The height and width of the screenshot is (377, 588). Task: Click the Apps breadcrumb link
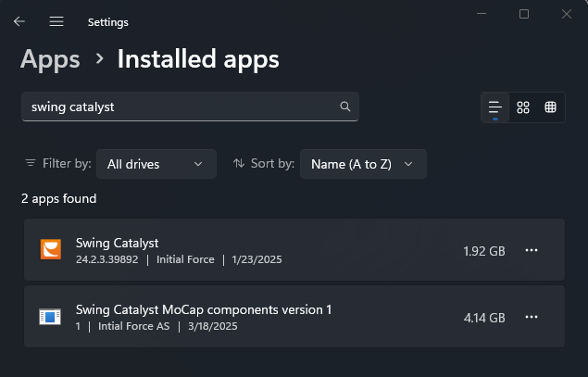[x=50, y=59]
